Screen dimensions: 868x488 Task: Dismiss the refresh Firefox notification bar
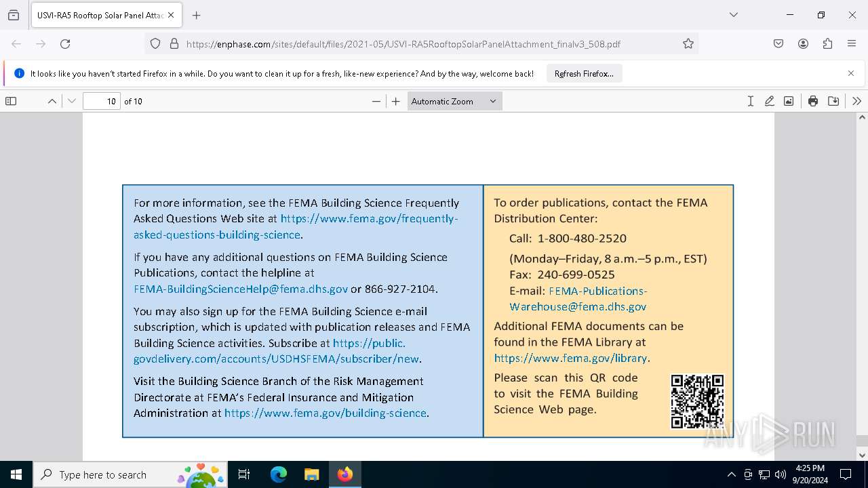(x=851, y=73)
